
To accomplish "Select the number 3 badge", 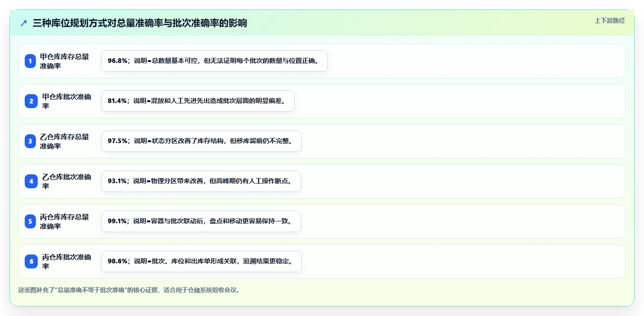I will (x=30, y=141).
